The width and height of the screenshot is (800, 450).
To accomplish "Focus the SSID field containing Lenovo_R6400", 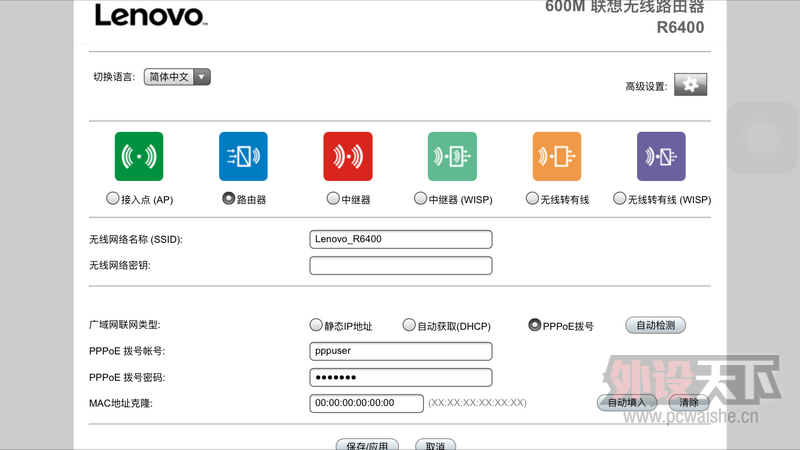I will [x=401, y=239].
